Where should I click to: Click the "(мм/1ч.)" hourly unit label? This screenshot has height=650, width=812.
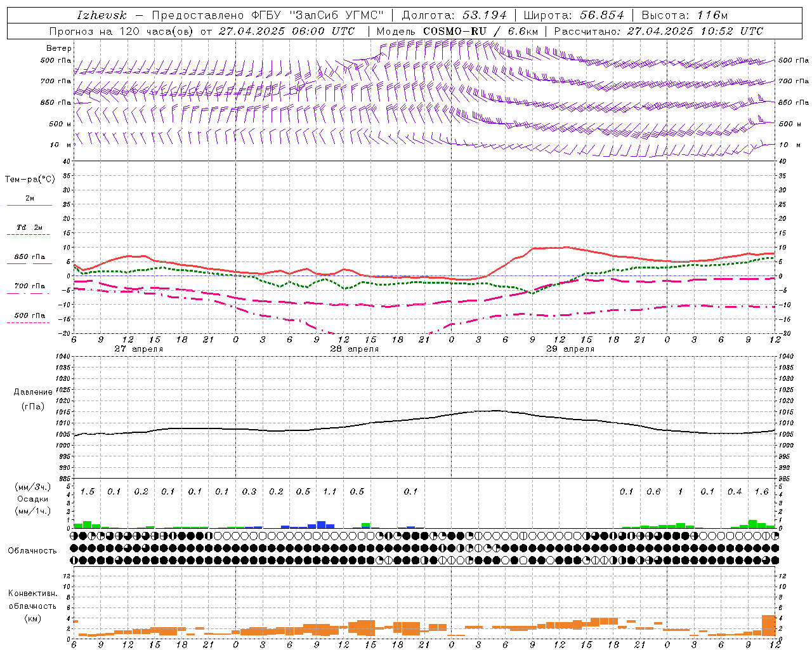(x=32, y=511)
